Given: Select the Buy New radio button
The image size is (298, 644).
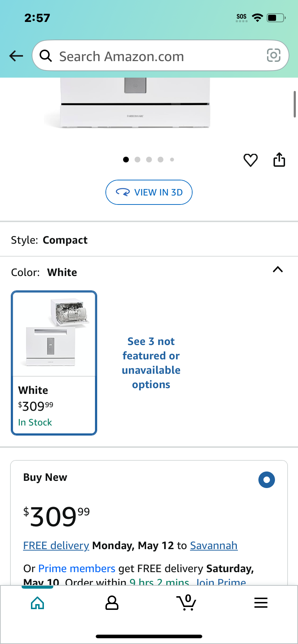Looking at the screenshot, I should [267, 480].
